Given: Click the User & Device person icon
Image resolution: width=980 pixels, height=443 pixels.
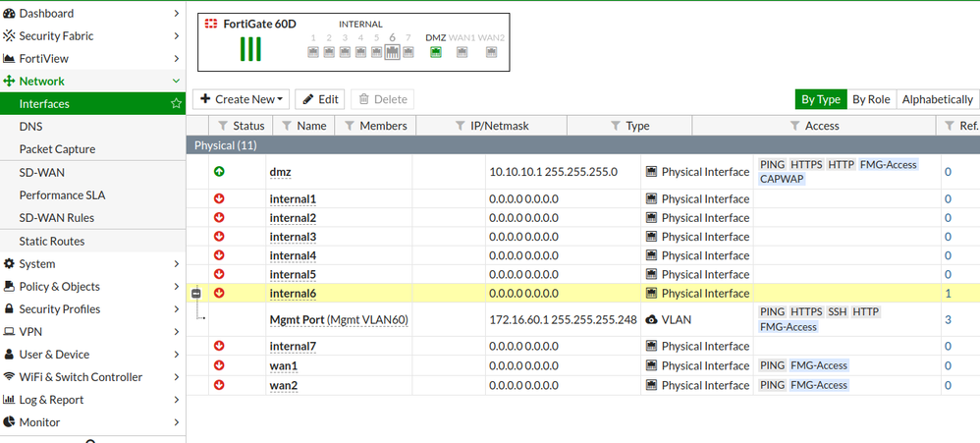Looking at the screenshot, I should point(9,355).
